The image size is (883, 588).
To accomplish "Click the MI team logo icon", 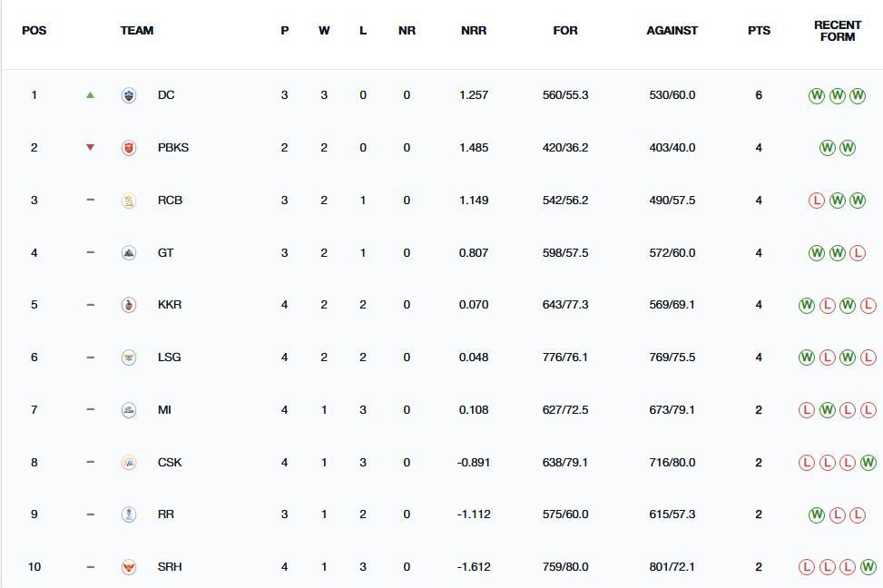I will (x=129, y=410).
